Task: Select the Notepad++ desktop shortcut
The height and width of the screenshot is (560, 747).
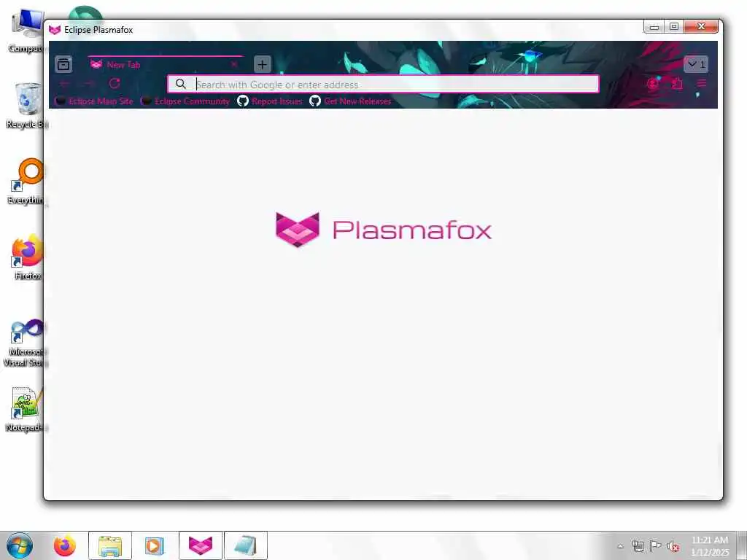Action: [26, 410]
